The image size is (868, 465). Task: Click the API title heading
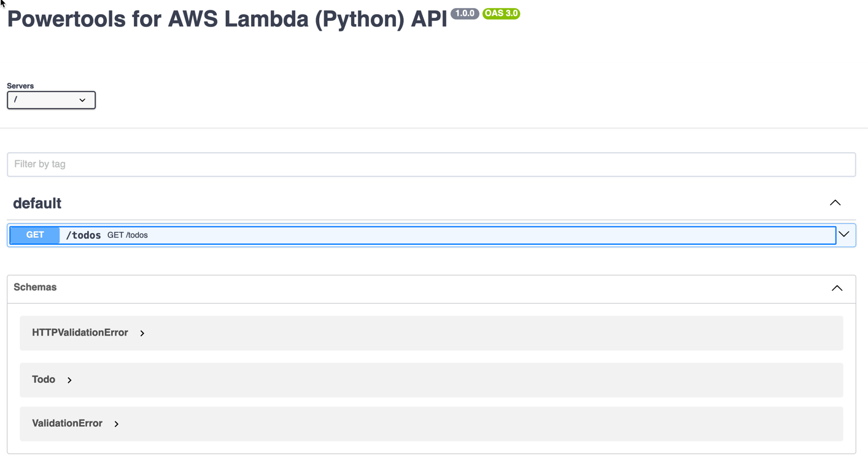pyautogui.click(x=226, y=18)
